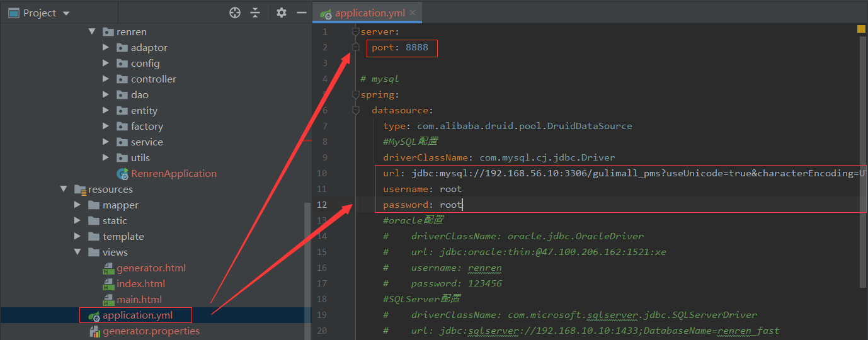Select the entity package icon
The image size is (868, 340).
pyautogui.click(x=122, y=110)
